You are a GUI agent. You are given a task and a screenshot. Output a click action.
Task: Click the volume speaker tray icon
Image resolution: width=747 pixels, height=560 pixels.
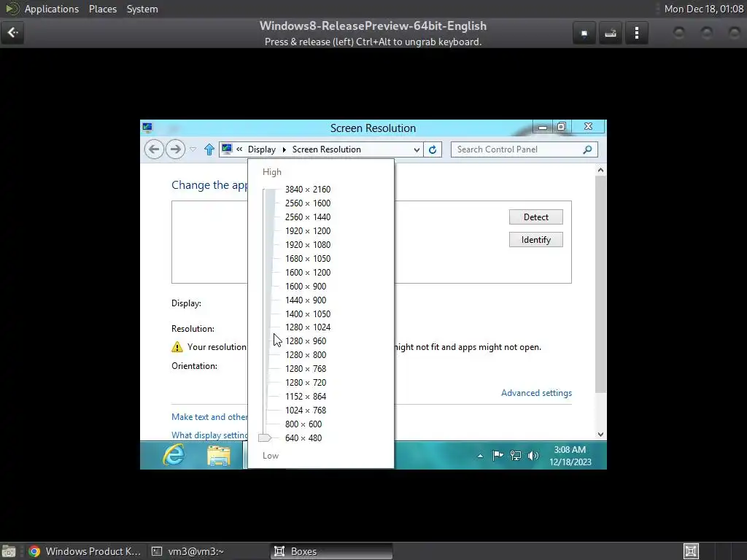pyautogui.click(x=533, y=456)
